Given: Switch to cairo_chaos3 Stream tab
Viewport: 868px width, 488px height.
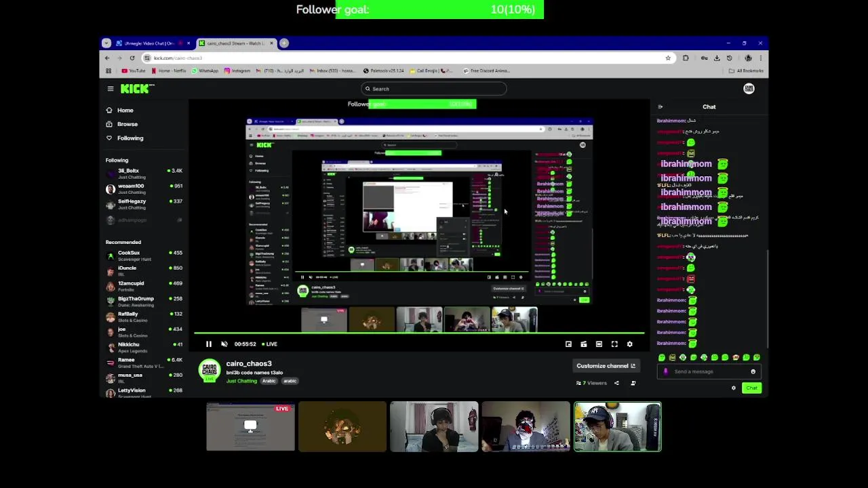Looking at the screenshot, I should [x=236, y=43].
